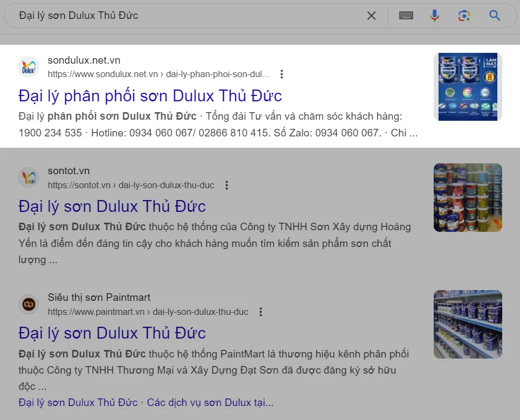
Task: Click the Dulux favicon for sondulux.net.vn
Action: point(29,67)
